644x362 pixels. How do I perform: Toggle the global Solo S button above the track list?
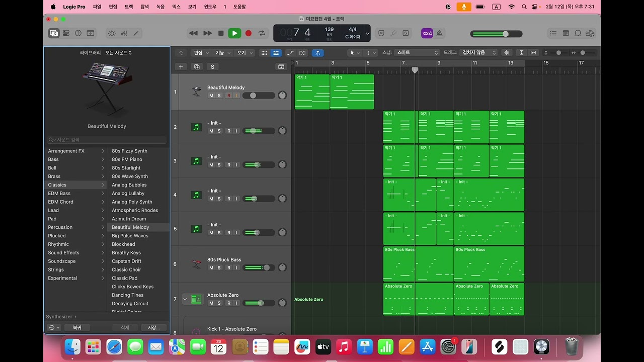pos(212,67)
